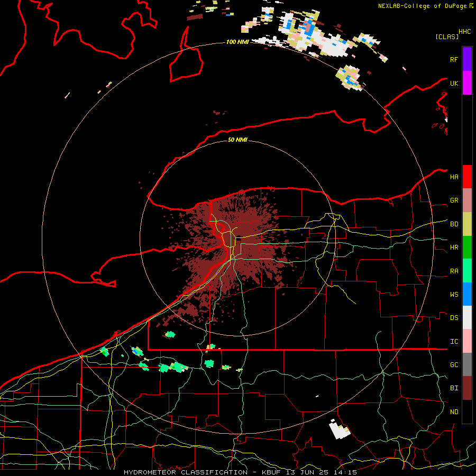
Task: Click the WS blue legend swatch
Action: pos(467,294)
